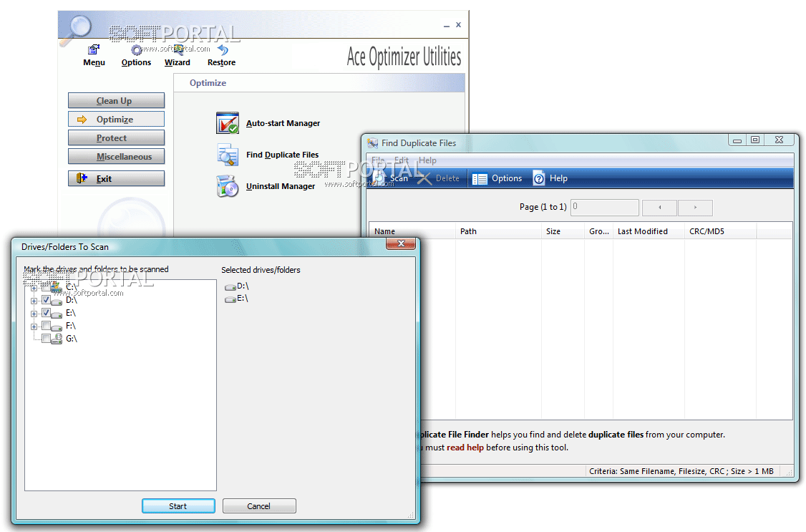Image resolution: width=806 pixels, height=532 pixels.
Task: Click the F:\ drive icon in tree
Action: (57, 327)
